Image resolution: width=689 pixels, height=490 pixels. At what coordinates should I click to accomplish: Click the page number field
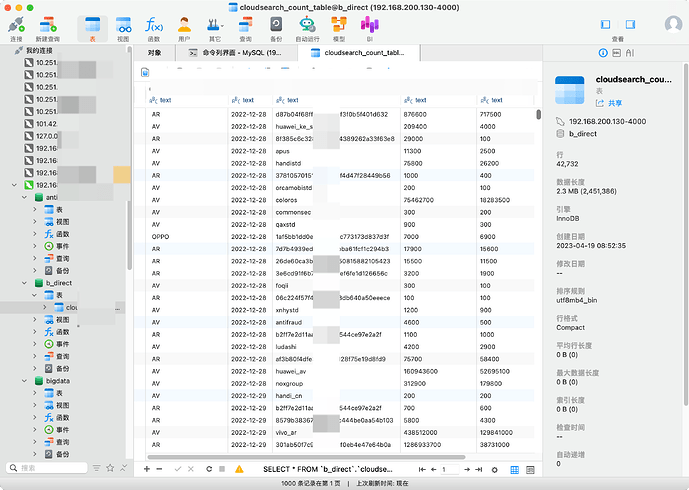pyautogui.click(x=450, y=470)
